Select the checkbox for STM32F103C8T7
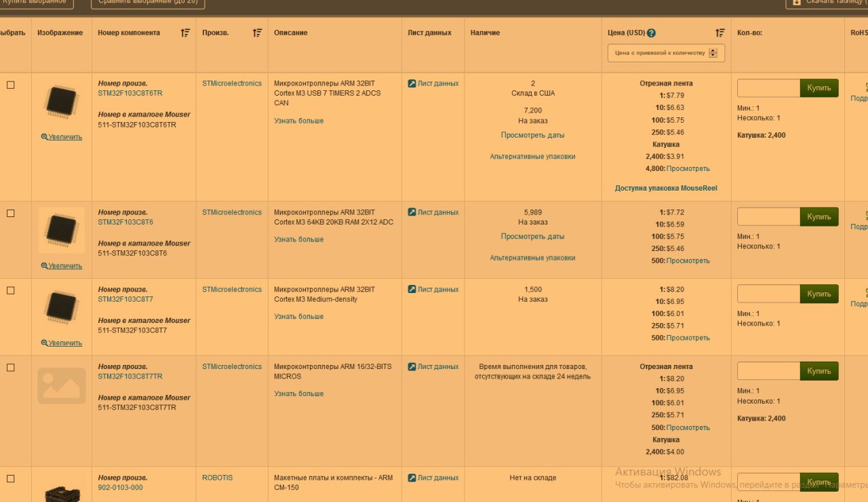Image resolution: width=868 pixels, height=502 pixels. tap(11, 290)
